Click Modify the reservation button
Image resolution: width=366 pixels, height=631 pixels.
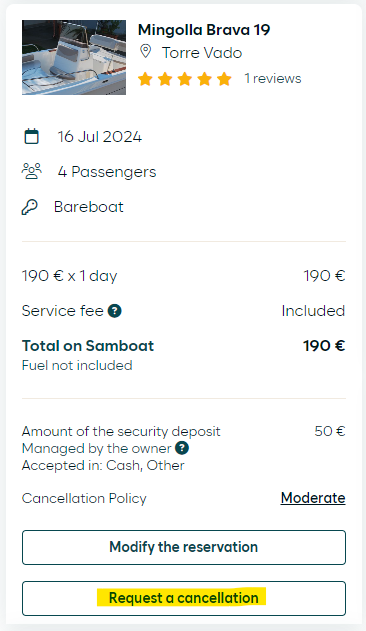pos(184,547)
